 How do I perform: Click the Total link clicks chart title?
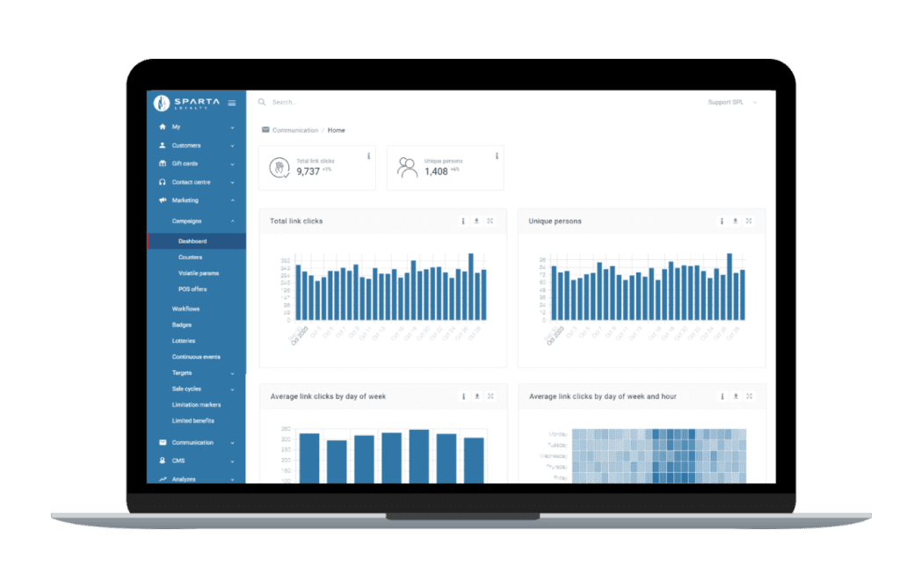coord(296,221)
